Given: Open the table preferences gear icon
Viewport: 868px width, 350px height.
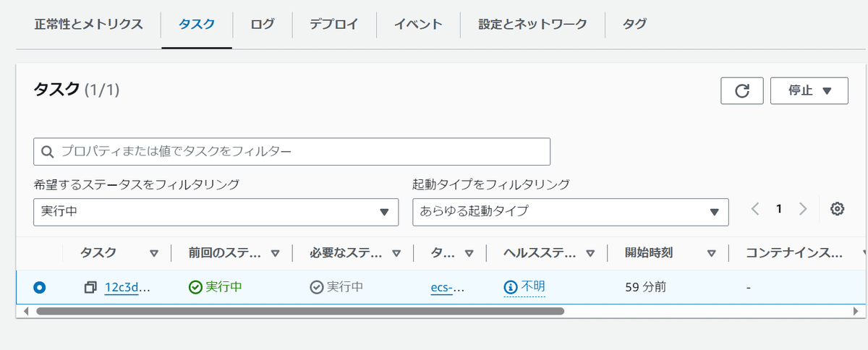Looking at the screenshot, I should coord(837,209).
